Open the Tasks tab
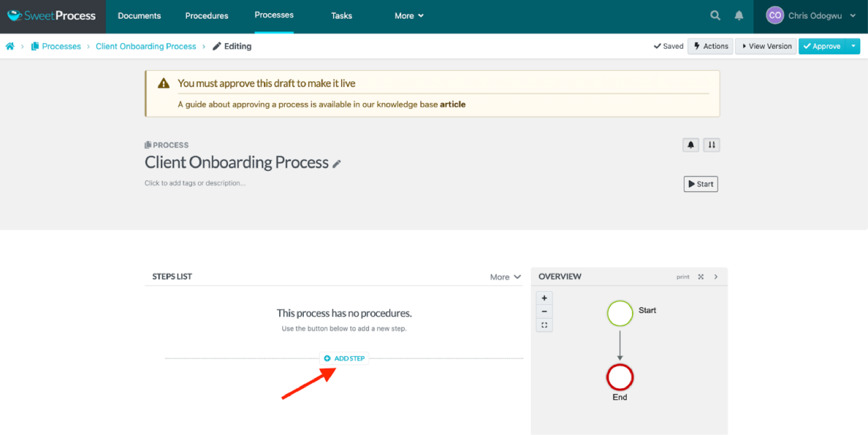Viewport: 868px width, 435px height. (341, 16)
